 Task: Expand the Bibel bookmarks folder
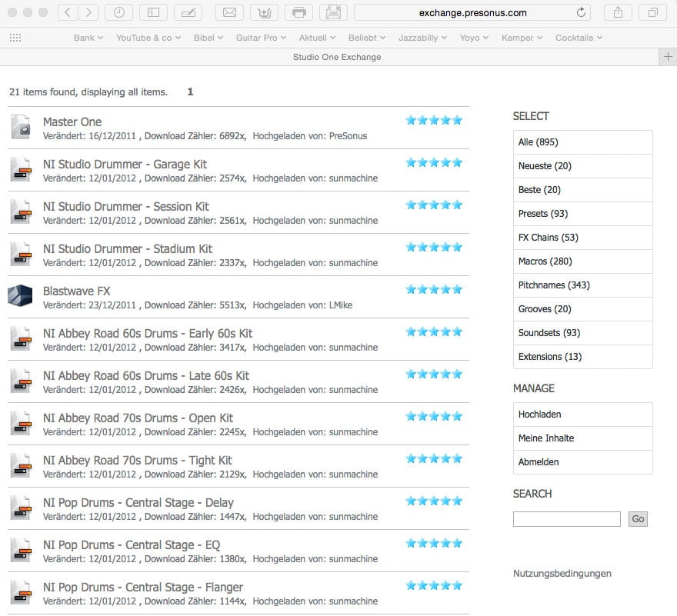(208, 38)
